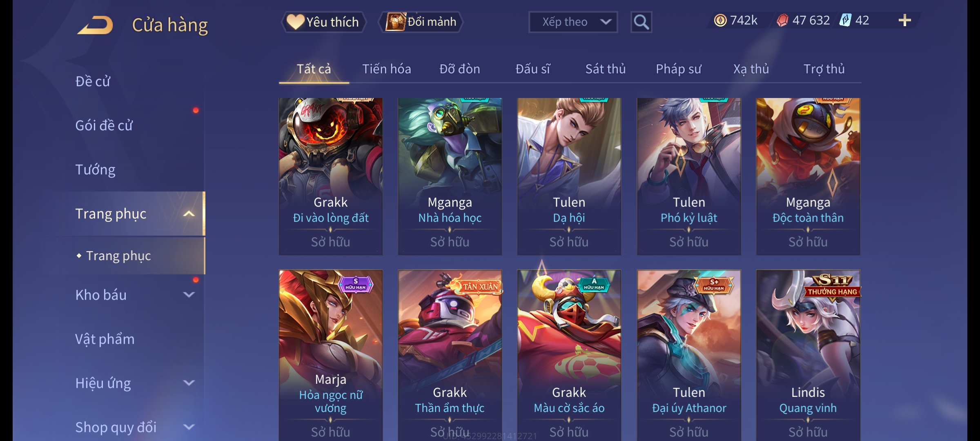Select the Tiến hóa tab
Image resolution: width=980 pixels, height=441 pixels.
coord(387,69)
